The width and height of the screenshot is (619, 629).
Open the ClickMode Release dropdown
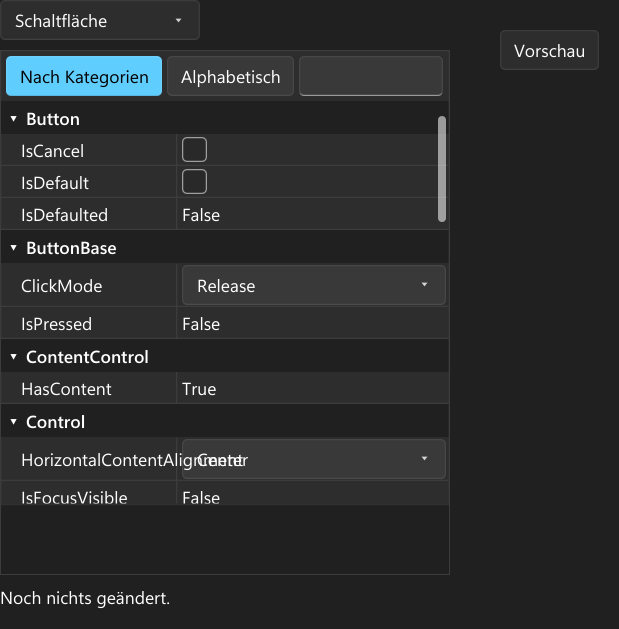[x=314, y=285]
